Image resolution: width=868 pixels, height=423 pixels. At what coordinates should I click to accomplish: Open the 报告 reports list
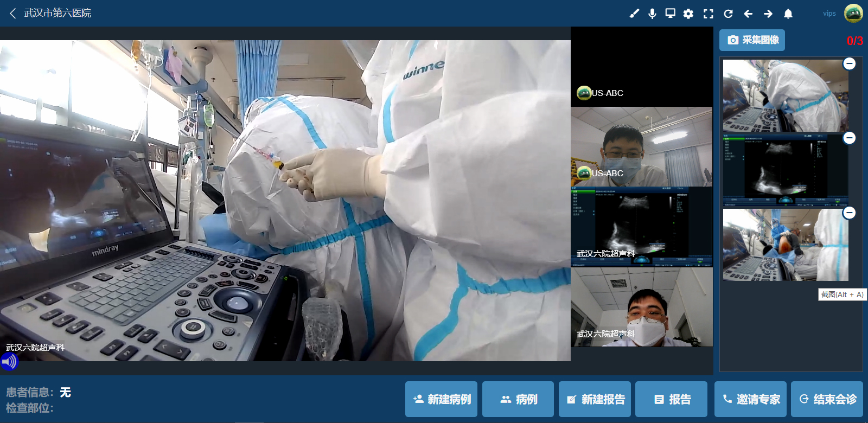671,399
